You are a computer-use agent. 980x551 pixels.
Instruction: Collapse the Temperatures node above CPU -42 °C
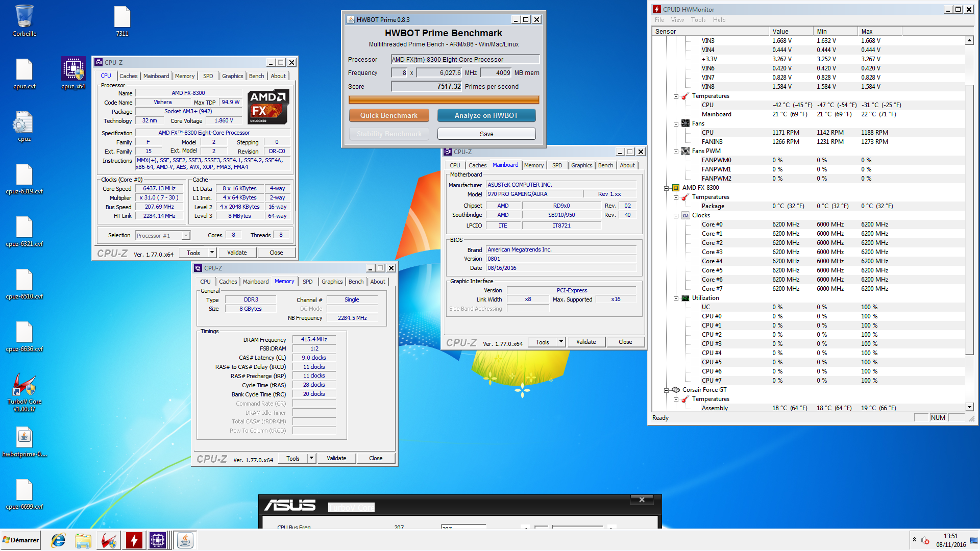[x=676, y=96]
